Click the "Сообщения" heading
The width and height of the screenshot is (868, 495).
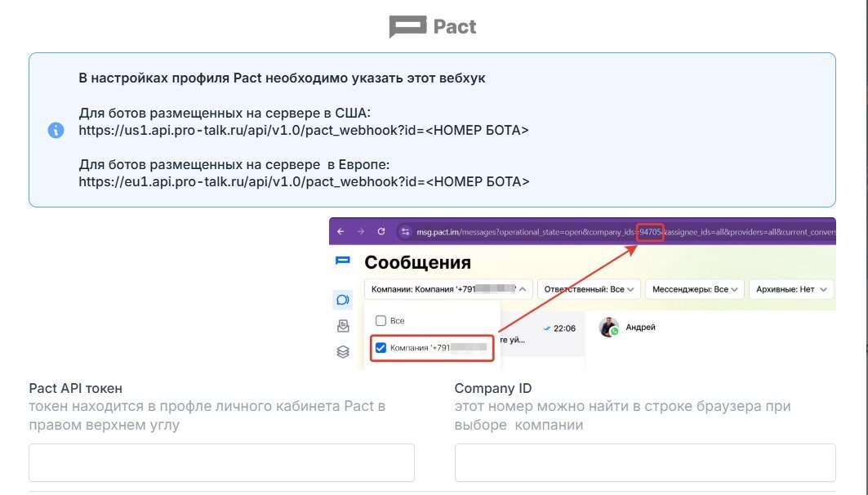pyautogui.click(x=417, y=262)
